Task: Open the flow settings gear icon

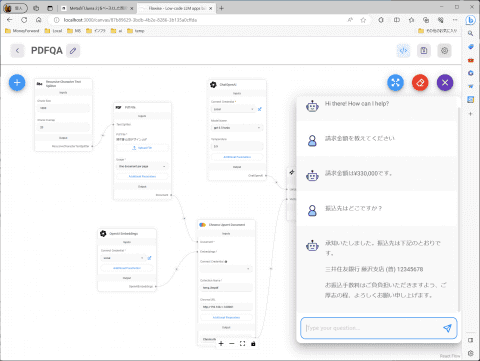Action: (444, 51)
